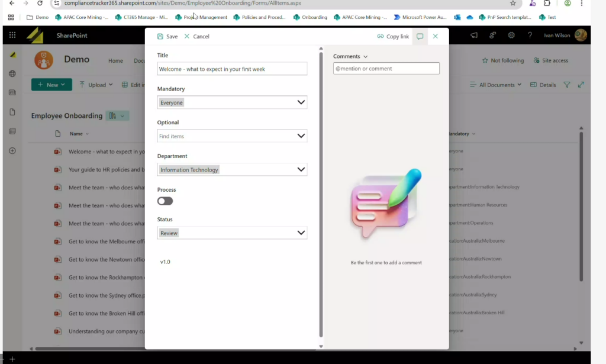The height and width of the screenshot is (364, 606).
Task: Click the plus icon at bottom left
Action: [x=12, y=359]
